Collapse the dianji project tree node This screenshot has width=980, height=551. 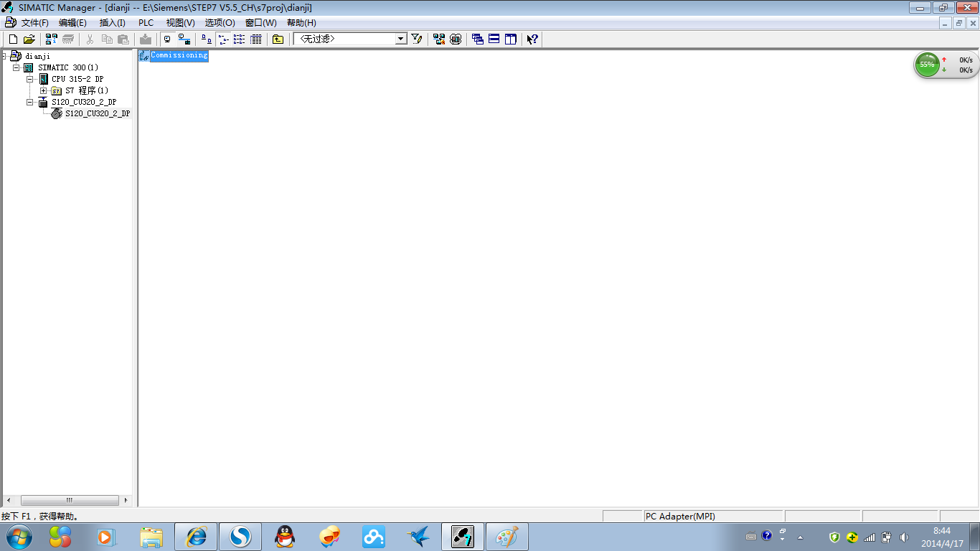point(4,56)
